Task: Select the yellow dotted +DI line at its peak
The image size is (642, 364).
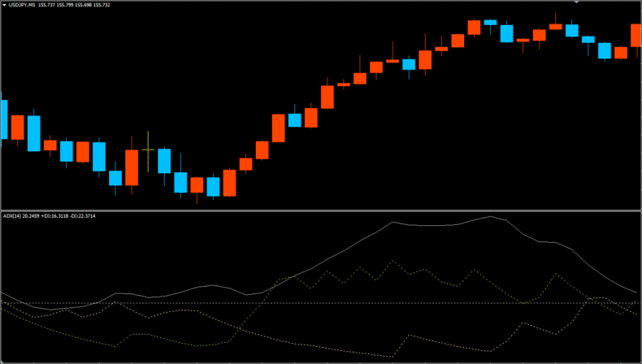Action: 394,261
